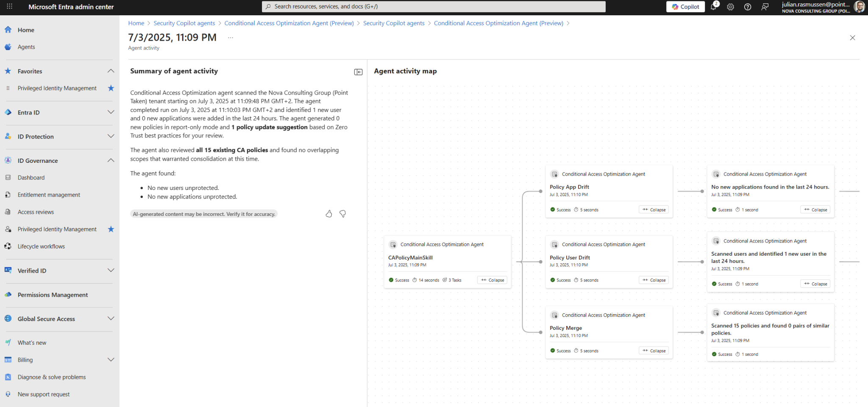Image resolution: width=868 pixels, height=407 pixels.
Task: Open the settings gear
Action: coord(730,7)
